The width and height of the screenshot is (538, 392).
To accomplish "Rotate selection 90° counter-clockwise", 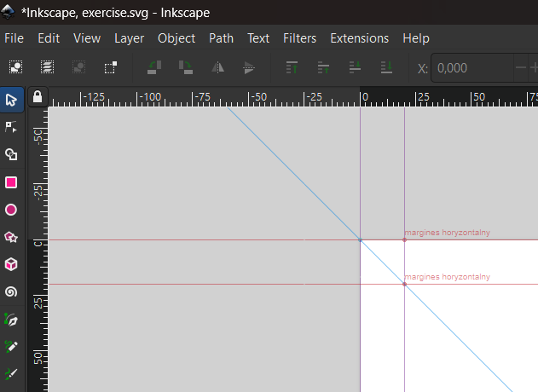I will point(154,67).
